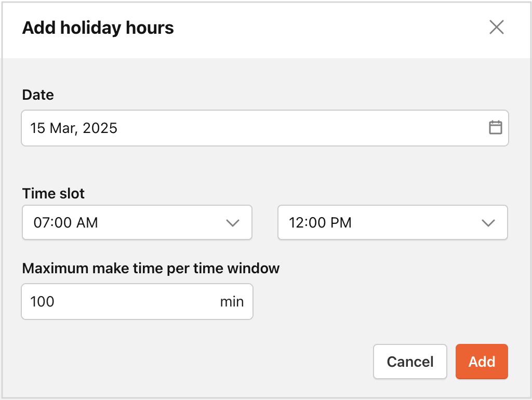Open the 07:00 AM start time dropdown
Image resolution: width=532 pixels, height=400 pixels.
tap(137, 222)
